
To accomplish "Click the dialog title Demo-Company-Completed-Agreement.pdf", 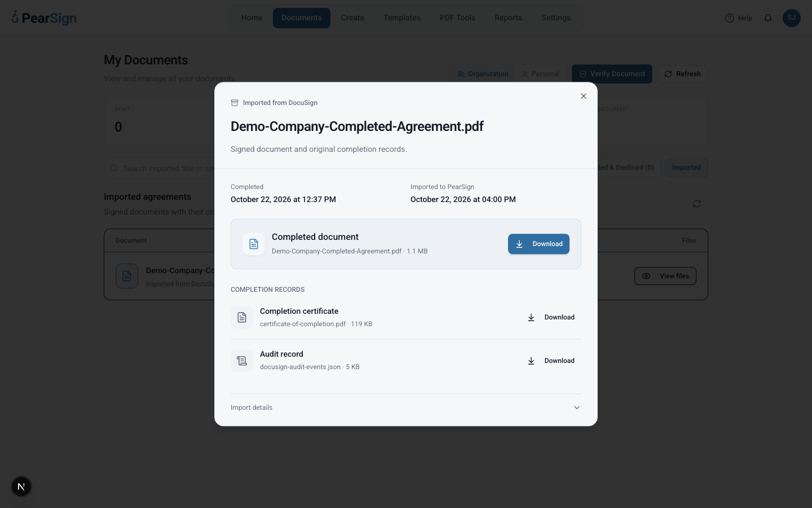I will (x=357, y=126).
